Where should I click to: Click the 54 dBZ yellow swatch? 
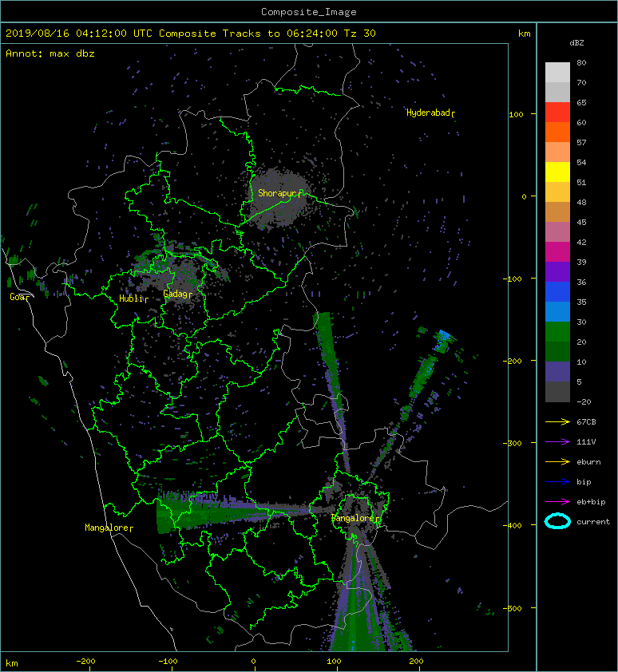557,172
